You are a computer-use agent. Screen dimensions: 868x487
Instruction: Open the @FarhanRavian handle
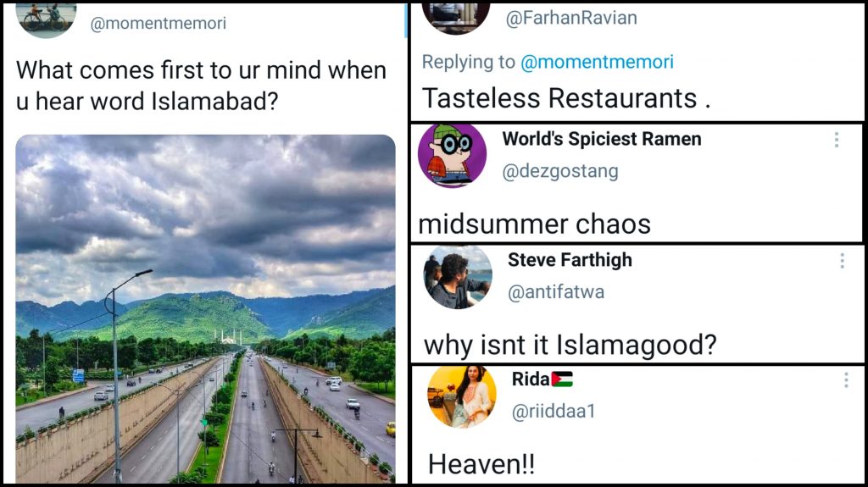tap(570, 18)
